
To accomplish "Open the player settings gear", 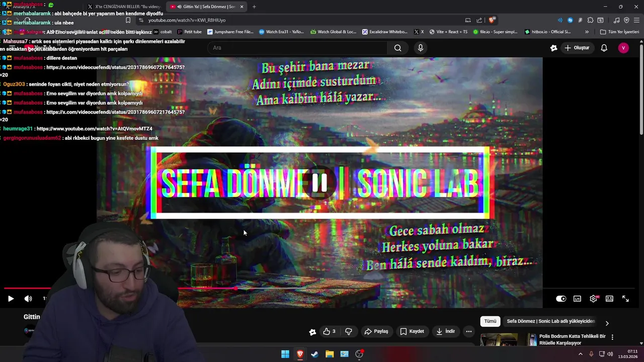I will 593,299.
